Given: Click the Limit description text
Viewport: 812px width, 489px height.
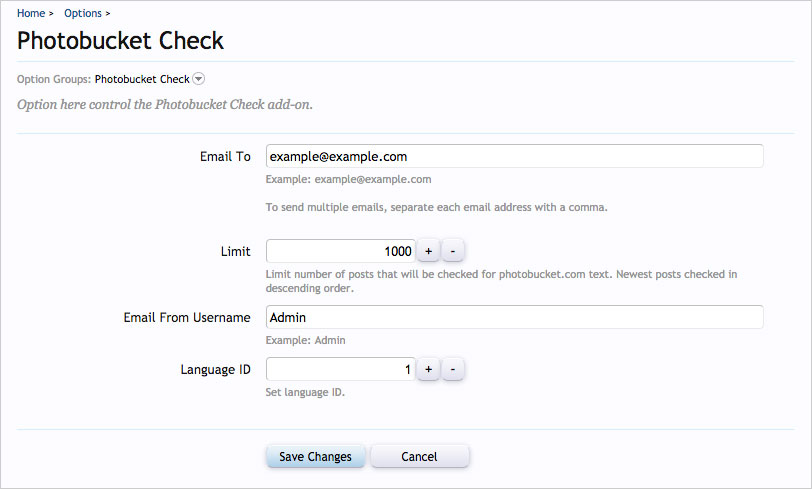Looking at the screenshot, I should click(501, 281).
